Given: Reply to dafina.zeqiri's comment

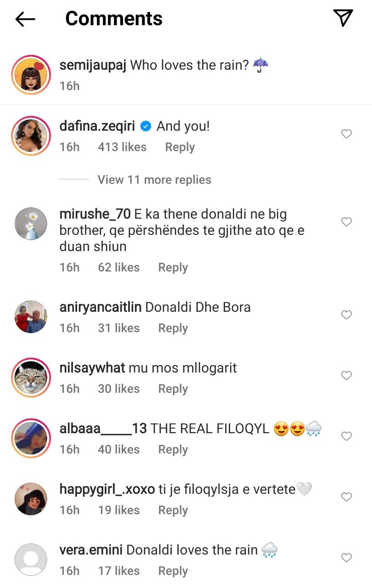Looking at the screenshot, I should click(180, 147).
